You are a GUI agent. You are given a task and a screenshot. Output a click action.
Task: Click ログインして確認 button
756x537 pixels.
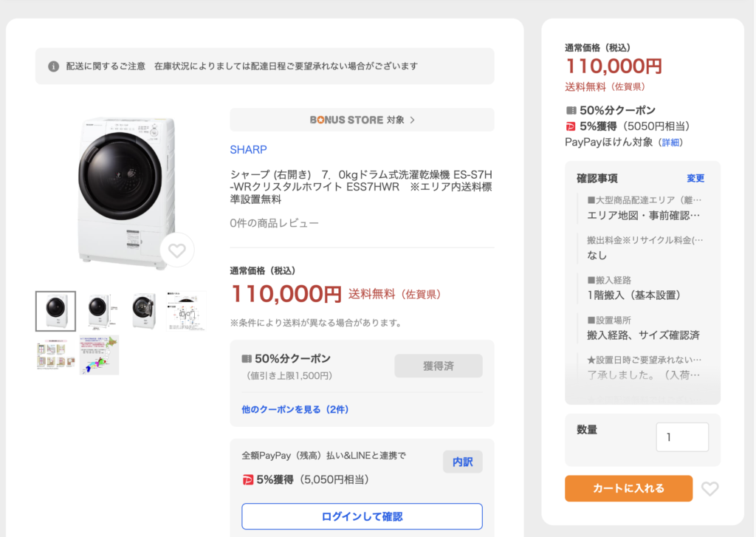point(362,516)
